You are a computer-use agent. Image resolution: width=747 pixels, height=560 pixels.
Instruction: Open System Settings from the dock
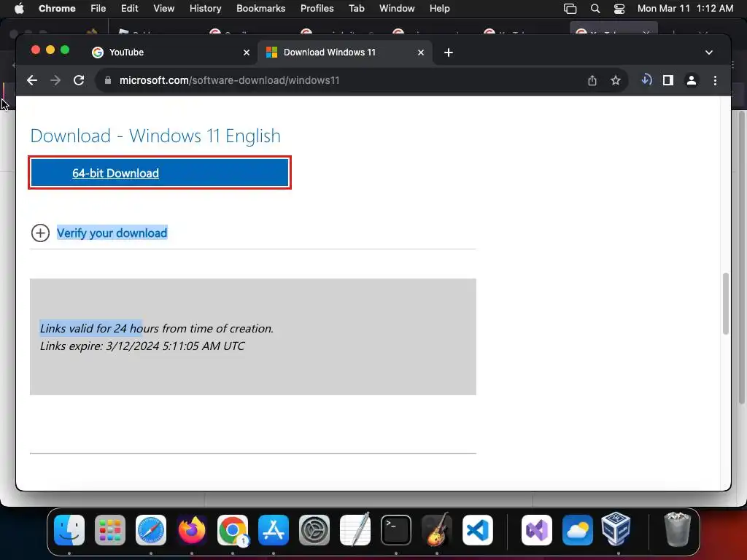[x=314, y=530]
